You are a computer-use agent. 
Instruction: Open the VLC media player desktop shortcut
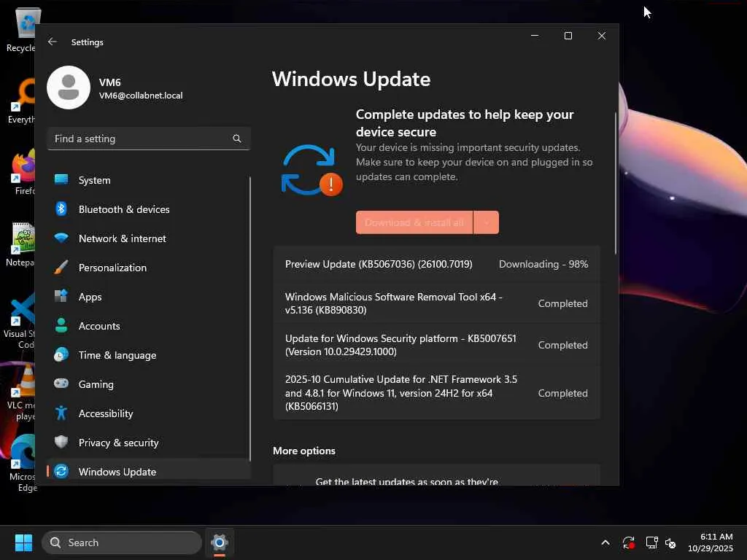[23, 392]
